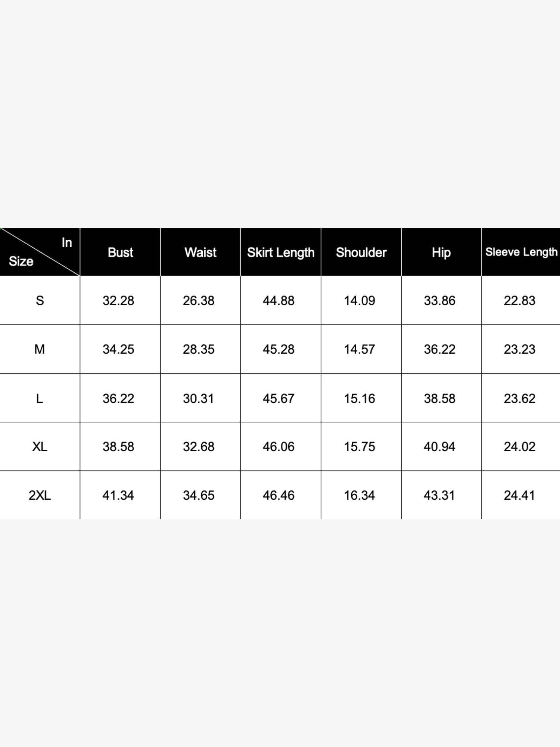Viewport: 560px width, 747px height.
Task: Click hip value 43.31 for 2XL
Action: (x=439, y=496)
